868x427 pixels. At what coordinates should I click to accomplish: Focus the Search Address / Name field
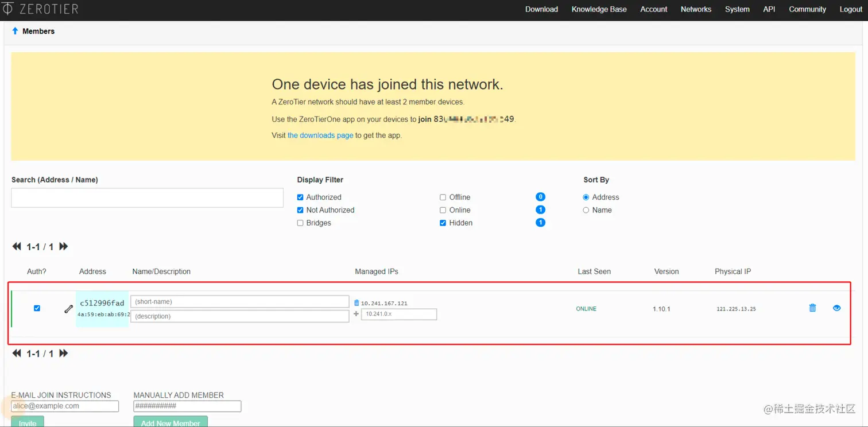(148, 197)
